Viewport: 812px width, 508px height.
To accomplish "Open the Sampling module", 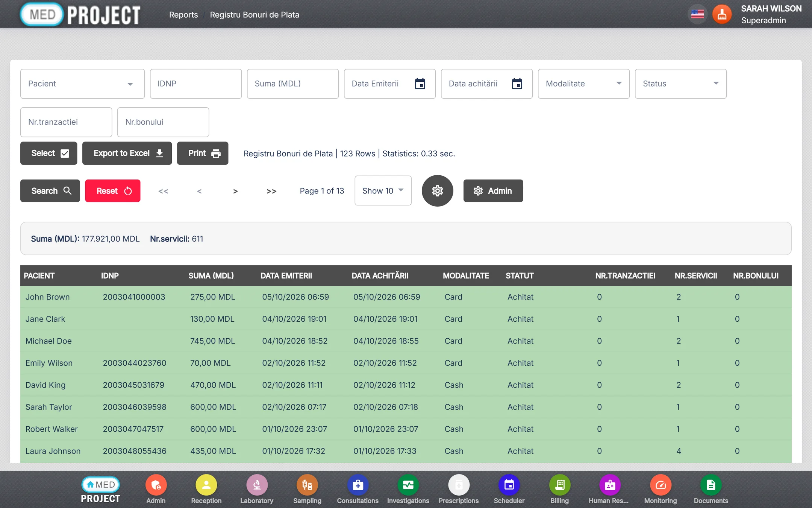I will click(307, 489).
